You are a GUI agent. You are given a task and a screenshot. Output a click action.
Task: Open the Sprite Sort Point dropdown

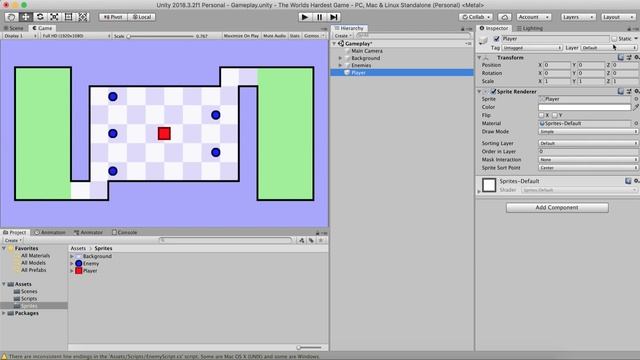(588, 168)
